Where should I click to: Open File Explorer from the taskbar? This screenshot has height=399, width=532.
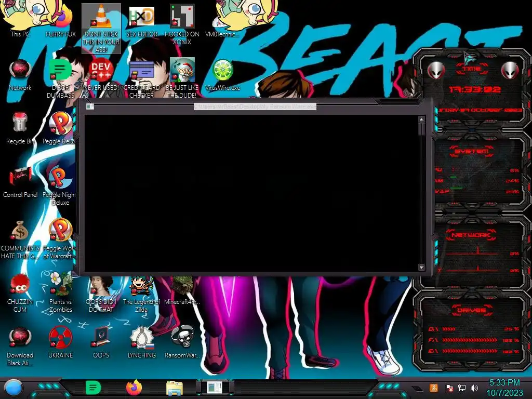click(175, 388)
